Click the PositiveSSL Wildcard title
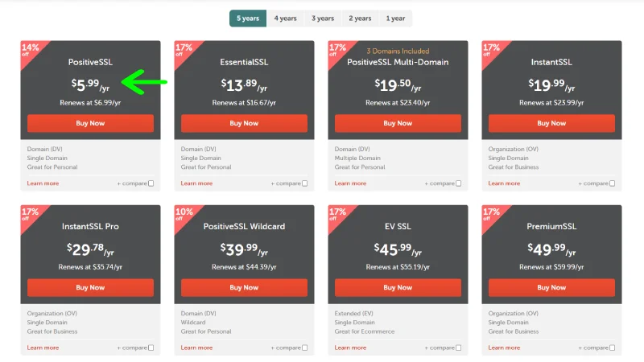 (x=244, y=226)
